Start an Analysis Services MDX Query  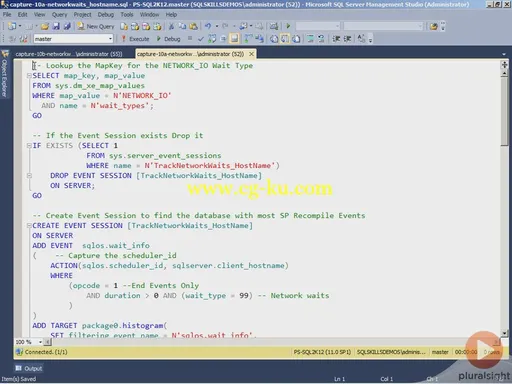(135, 26)
